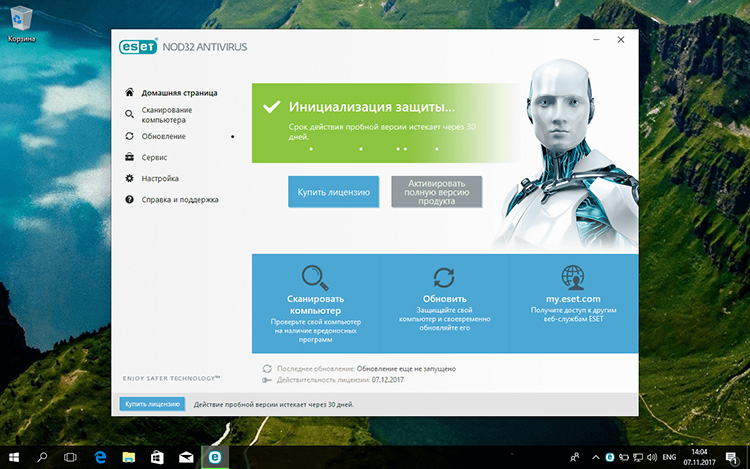
Task: Go to the Обновление section
Action: click(x=163, y=136)
